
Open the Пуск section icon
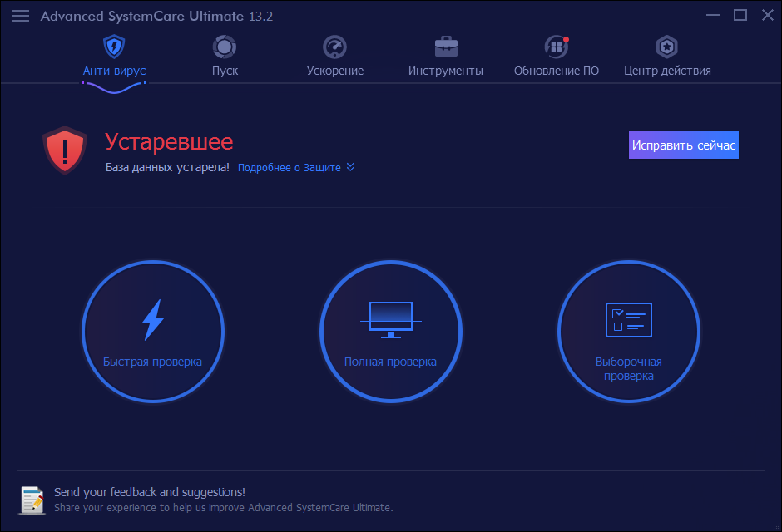(224, 47)
